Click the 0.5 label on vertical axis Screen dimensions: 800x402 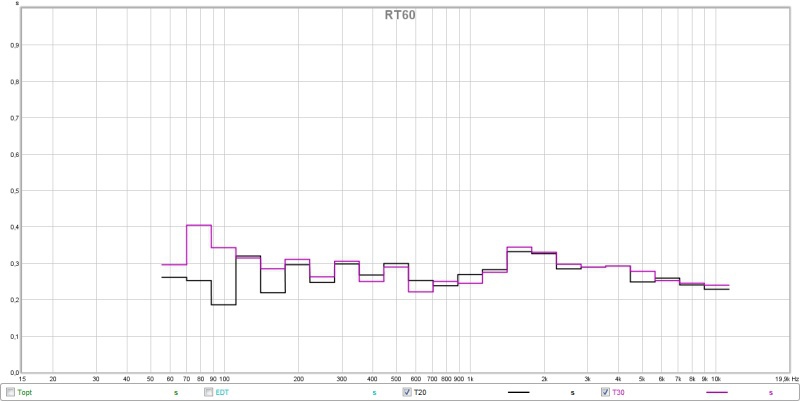15,190
